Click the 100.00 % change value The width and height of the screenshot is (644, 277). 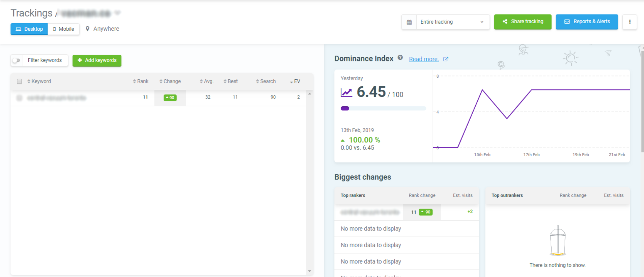coord(364,140)
